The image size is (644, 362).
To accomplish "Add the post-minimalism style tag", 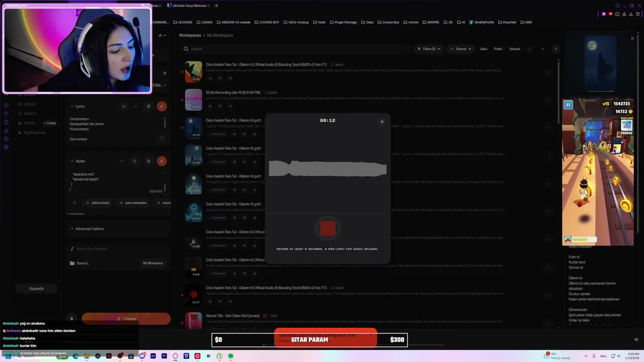I will [133, 203].
